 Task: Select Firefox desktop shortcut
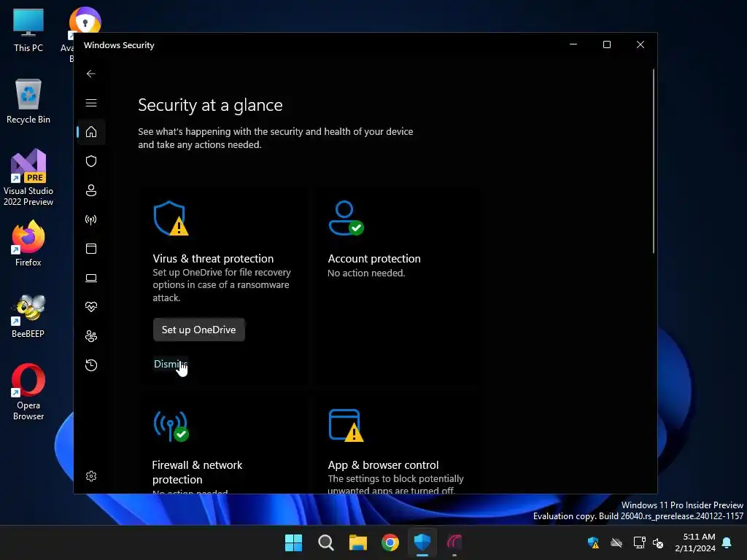point(28,244)
